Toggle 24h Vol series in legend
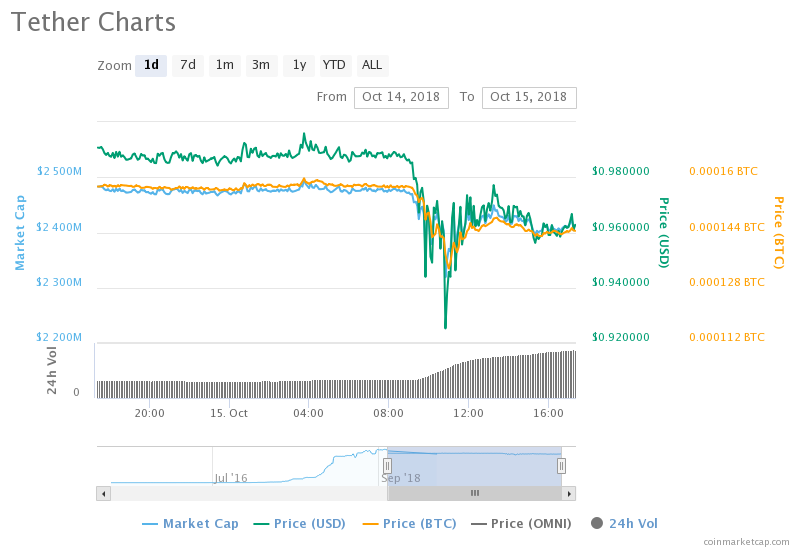The image size is (800, 550). (624, 524)
